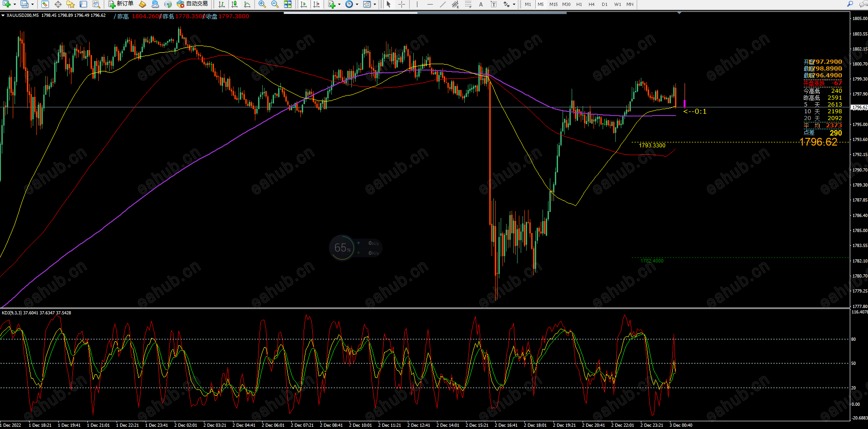Expand the indicators dropdown arrow
The height and width of the screenshot is (429, 868).
340,4
